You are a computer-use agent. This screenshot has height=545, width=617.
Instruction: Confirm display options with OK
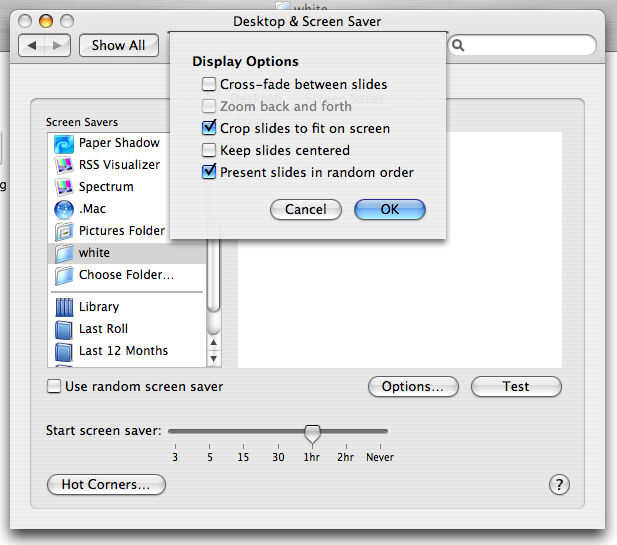coord(390,209)
